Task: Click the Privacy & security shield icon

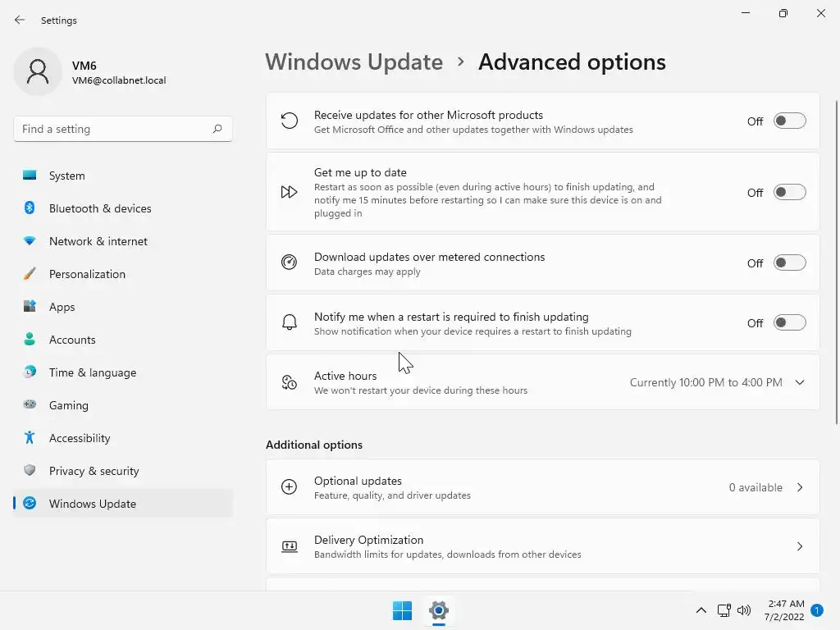Action: (30, 470)
